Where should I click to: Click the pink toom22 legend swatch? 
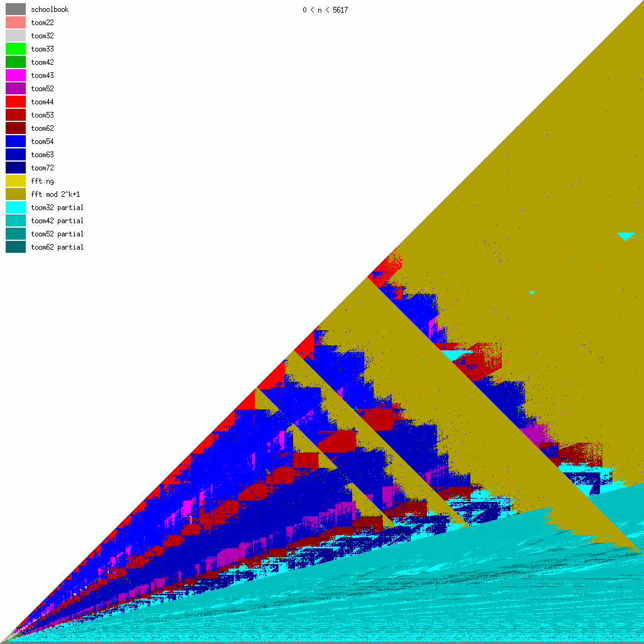pos(16,22)
